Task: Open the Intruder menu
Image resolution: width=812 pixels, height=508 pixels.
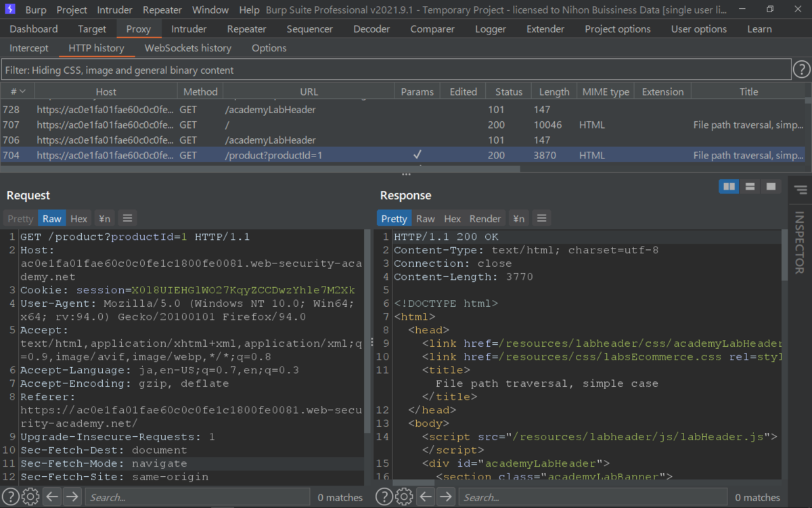Action: point(115,10)
